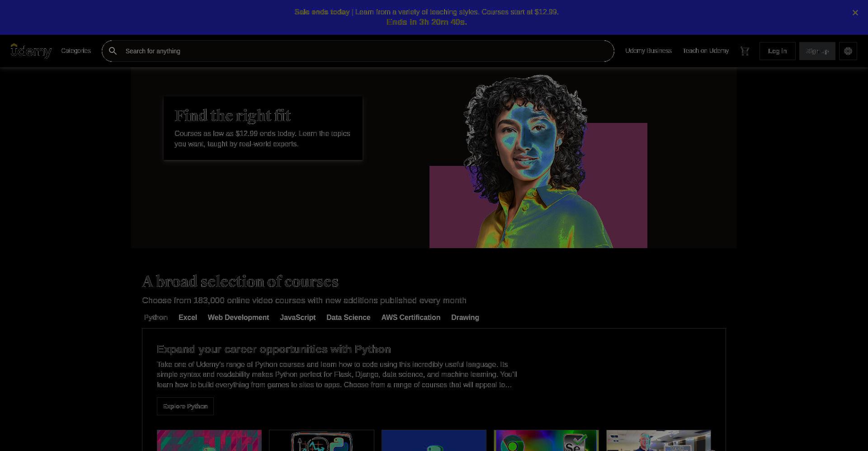
Task: Select the Drawing tab
Action: pos(465,317)
